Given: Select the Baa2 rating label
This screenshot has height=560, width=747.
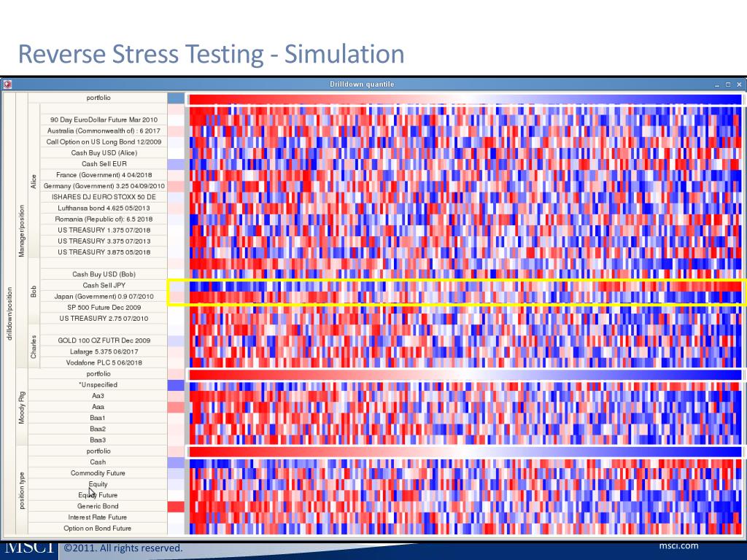Looking at the screenshot, I should click(x=98, y=429).
